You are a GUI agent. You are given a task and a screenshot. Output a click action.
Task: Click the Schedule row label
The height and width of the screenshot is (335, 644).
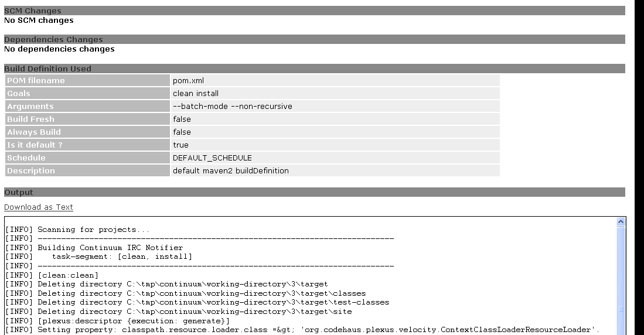88,158
